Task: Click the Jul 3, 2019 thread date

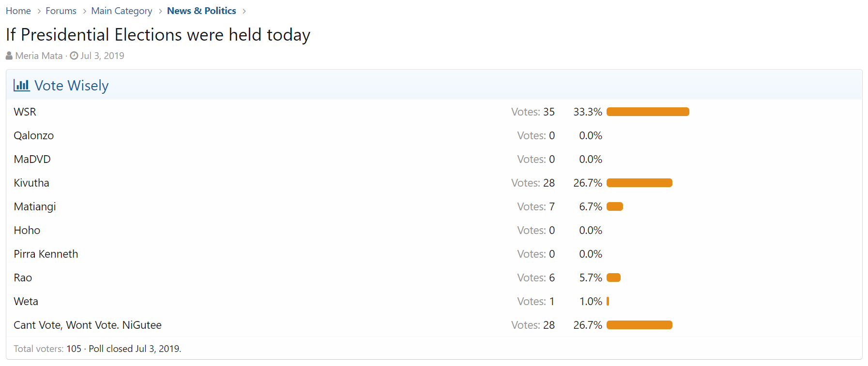Action: [102, 56]
